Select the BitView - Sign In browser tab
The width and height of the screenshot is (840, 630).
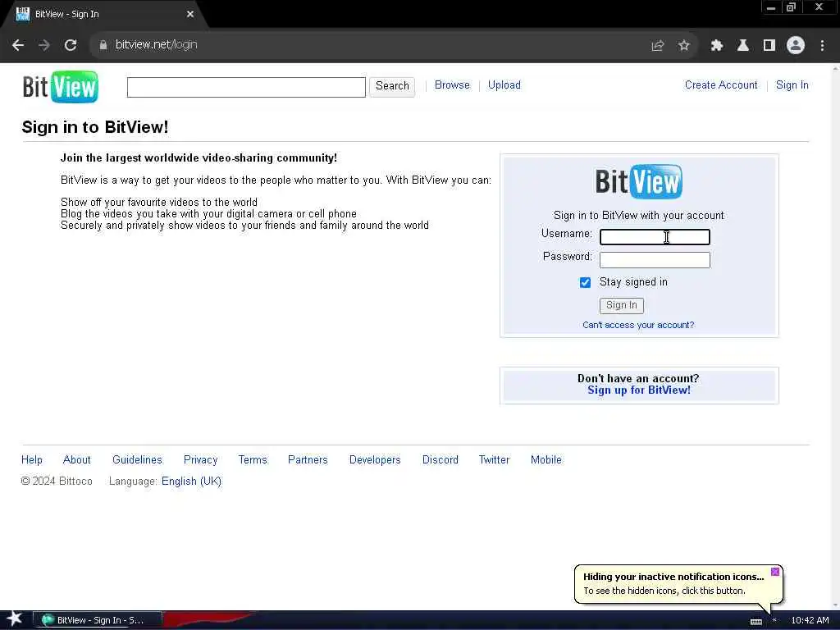pyautogui.click(x=104, y=14)
